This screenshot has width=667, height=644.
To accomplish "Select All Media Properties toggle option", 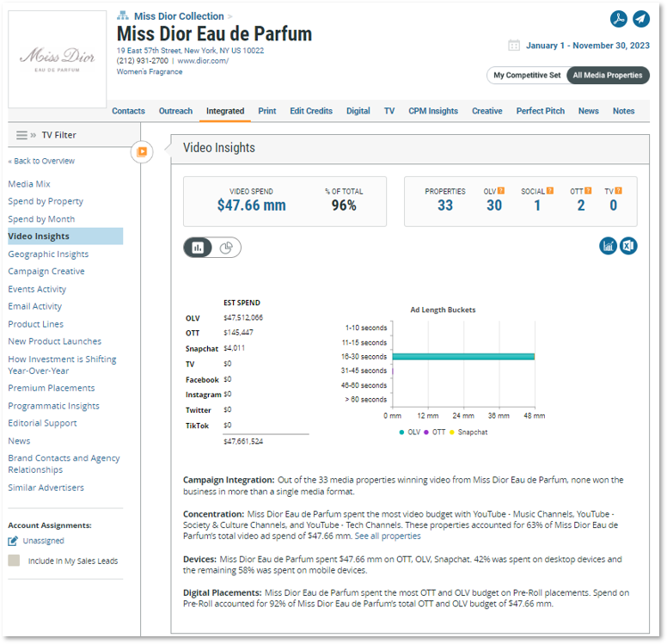I will pos(608,76).
